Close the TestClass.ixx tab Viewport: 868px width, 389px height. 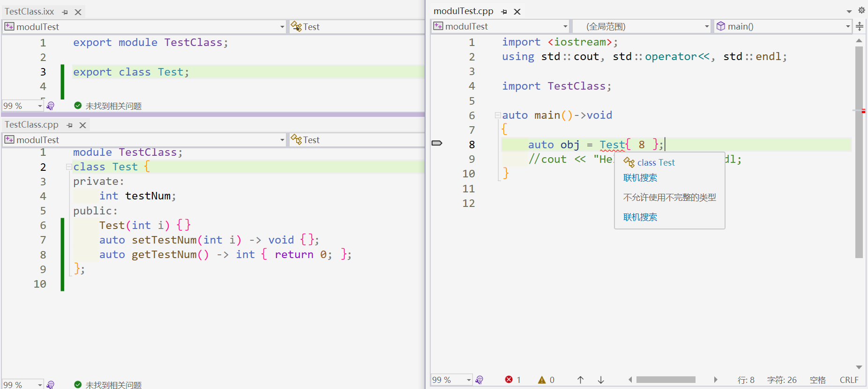78,12
